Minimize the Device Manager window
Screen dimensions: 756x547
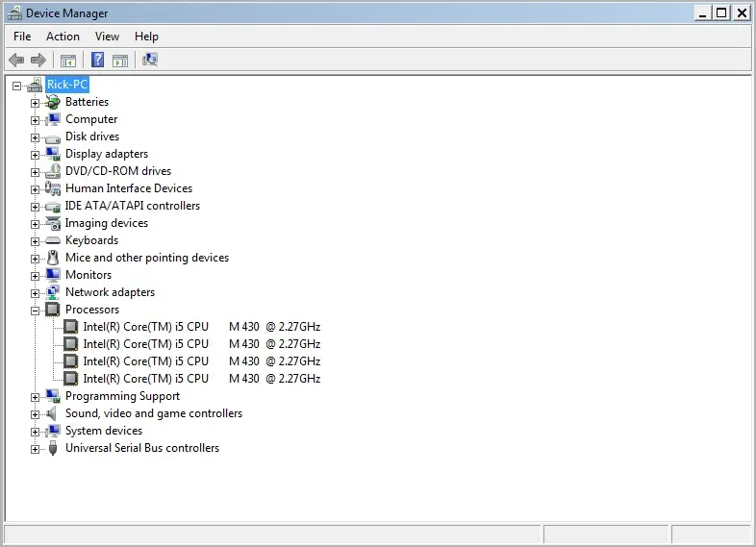(x=702, y=13)
